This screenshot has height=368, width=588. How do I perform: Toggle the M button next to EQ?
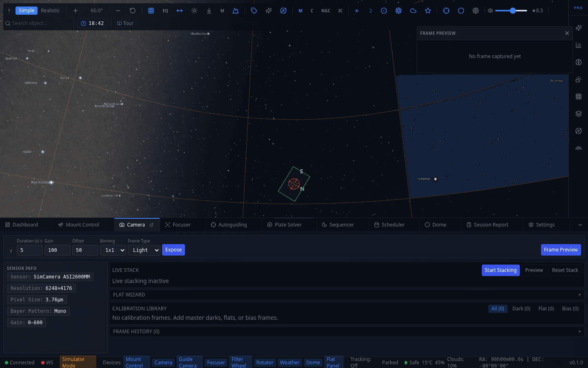222,11
